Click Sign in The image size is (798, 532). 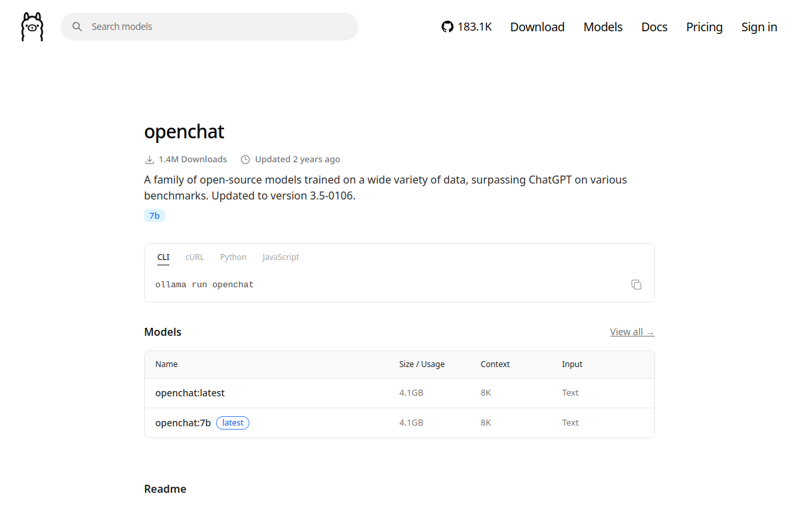tap(759, 27)
